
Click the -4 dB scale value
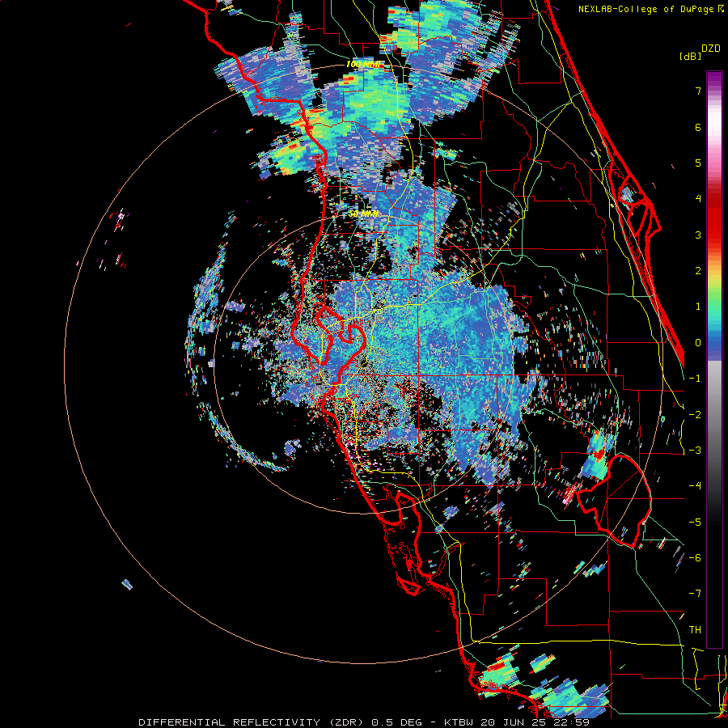click(695, 486)
